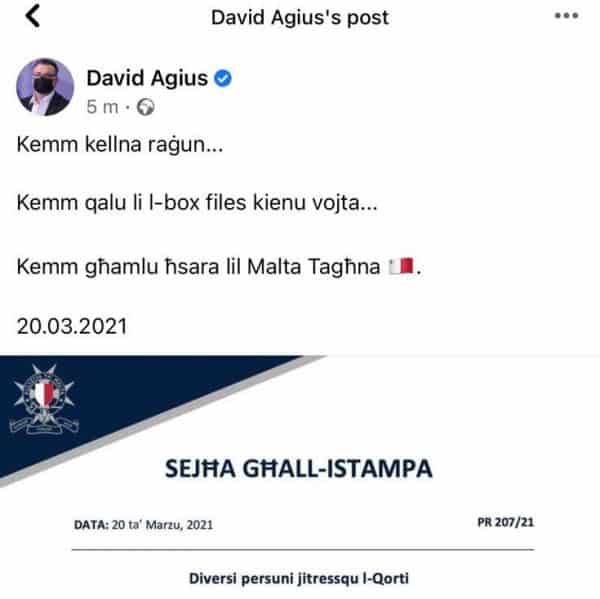Click the 20.03.2021 date text
This screenshot has width=600, height=599.
[x=72, y=326]
